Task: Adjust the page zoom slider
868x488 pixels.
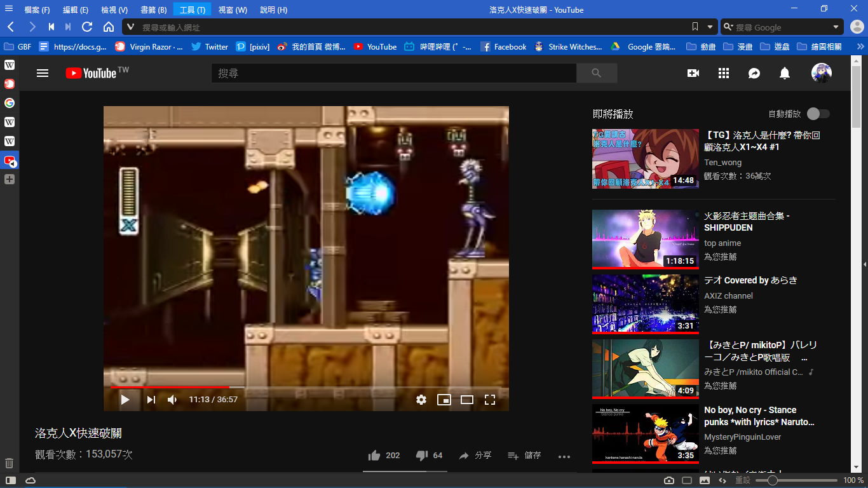Action: click(796, 480)
